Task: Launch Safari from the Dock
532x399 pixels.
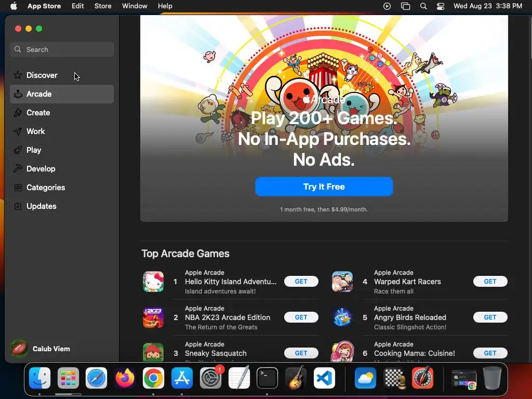Action: 96,378
